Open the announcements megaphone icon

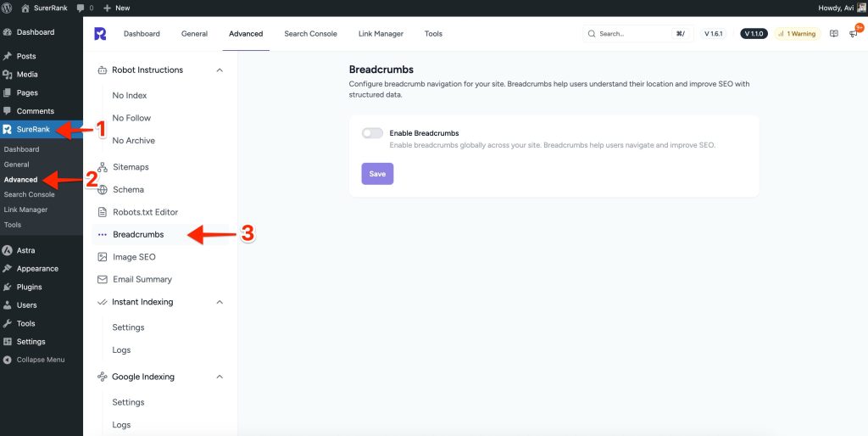pyautogui.click(x=854, y=34)
